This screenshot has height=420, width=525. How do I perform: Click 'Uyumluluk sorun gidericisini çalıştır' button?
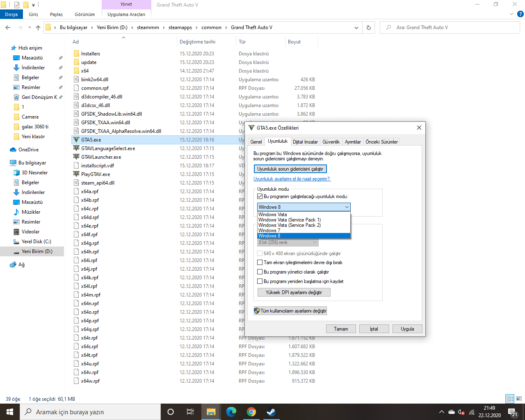290,169
